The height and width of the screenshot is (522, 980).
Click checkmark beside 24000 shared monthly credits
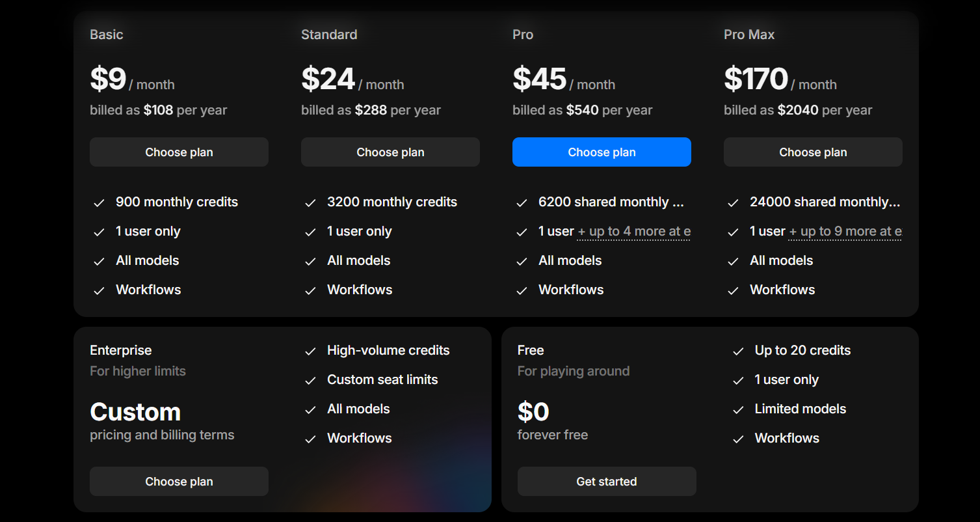733,203
